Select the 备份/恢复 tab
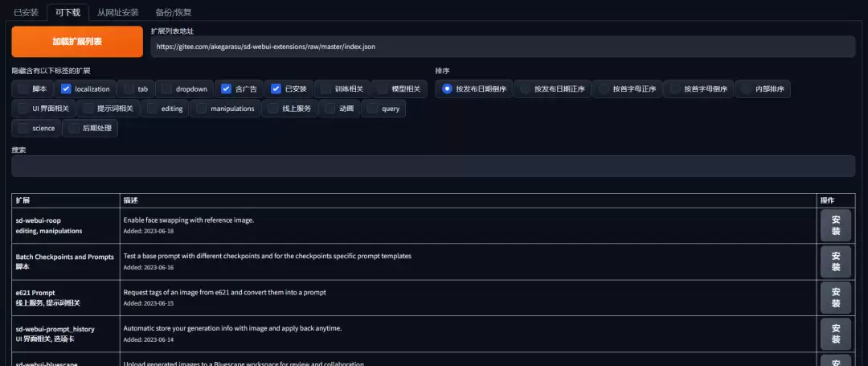This screenshot has width=868, height=366. 174,12
